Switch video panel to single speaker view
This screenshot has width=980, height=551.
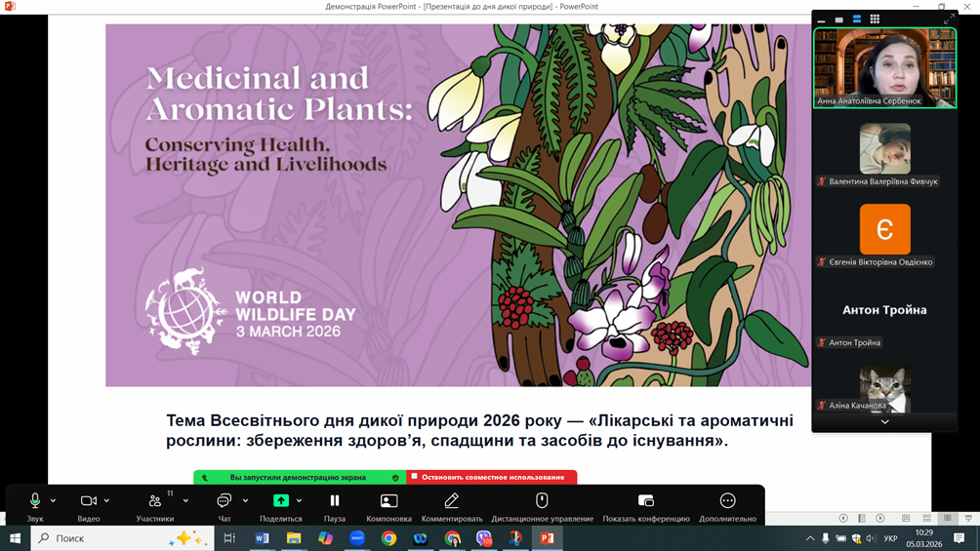[838, 19]
